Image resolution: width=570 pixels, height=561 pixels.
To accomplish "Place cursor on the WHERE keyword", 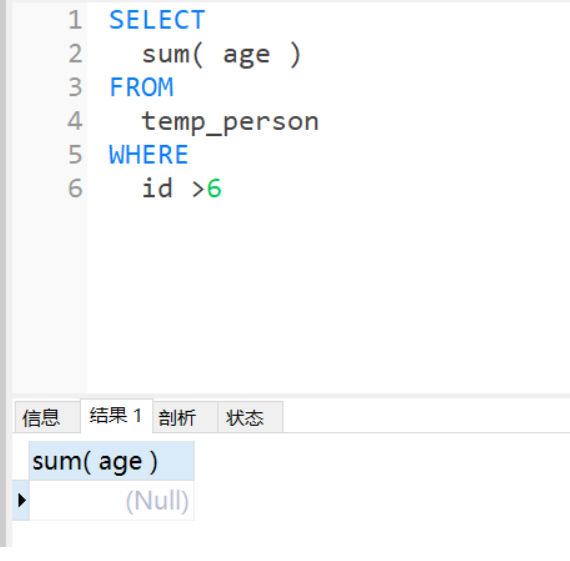I will coord(149,155).
